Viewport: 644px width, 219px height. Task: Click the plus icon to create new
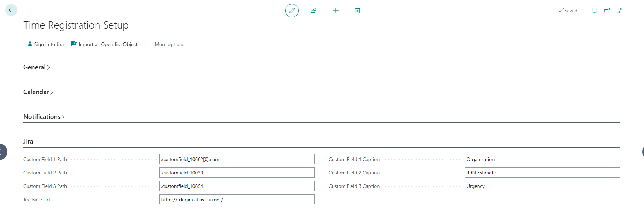[335, 11]
